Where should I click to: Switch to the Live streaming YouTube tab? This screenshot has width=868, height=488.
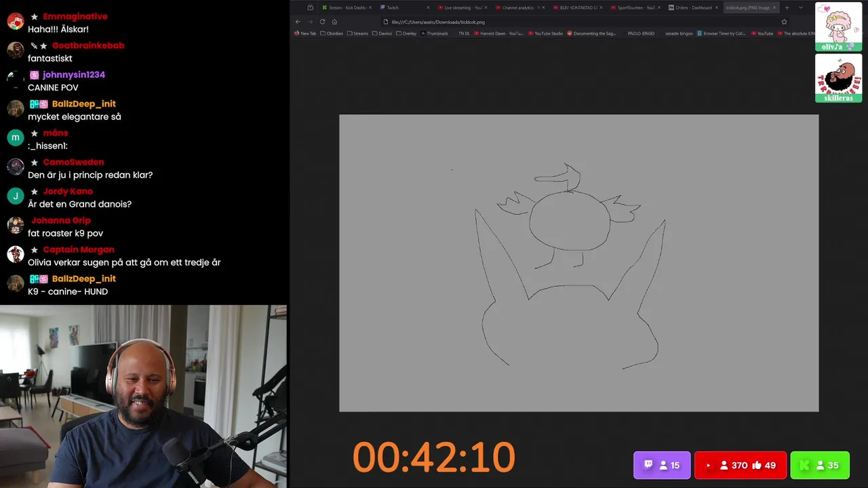tap(462, 7)
